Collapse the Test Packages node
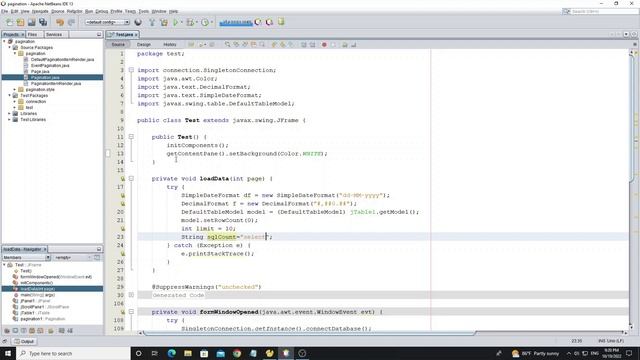Viewport: 640px width, 360px height. coord(10,96)
